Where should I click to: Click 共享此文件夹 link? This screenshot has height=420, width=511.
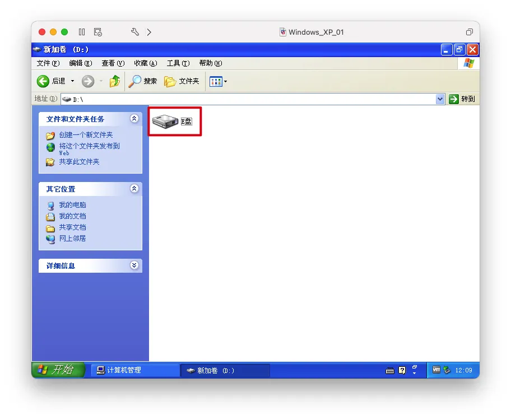79,162
